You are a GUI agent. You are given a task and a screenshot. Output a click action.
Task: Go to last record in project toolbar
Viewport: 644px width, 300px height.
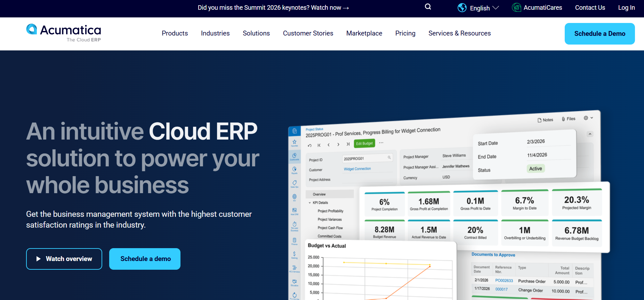coord(348,144)
